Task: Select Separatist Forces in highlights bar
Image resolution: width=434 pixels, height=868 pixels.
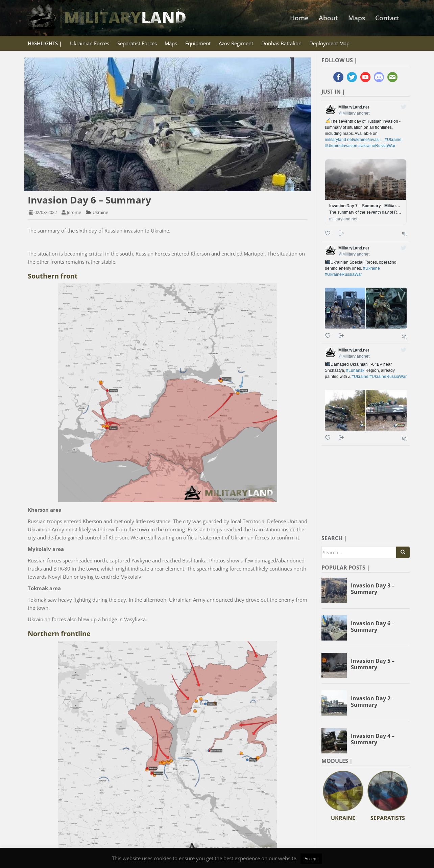Action: coord(137,44)
